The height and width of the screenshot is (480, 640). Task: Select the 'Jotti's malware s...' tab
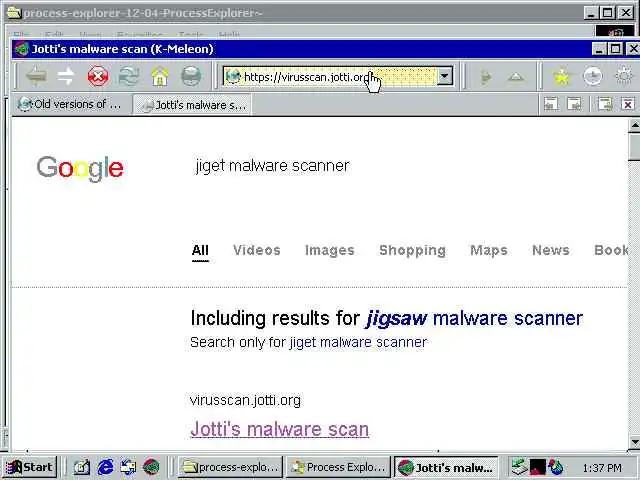pos(192,105)
